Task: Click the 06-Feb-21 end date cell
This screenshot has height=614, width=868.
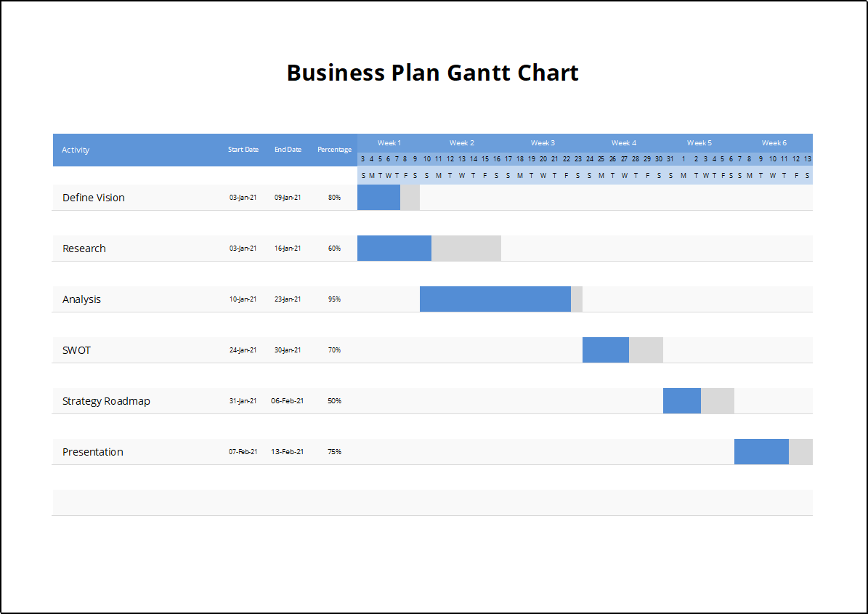Action: 288,401
